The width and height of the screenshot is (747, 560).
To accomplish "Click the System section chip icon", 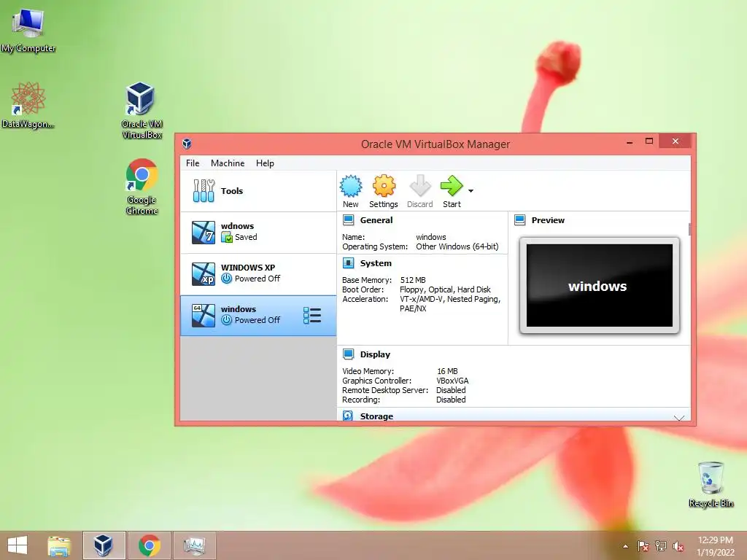I will tap(348, 262).
